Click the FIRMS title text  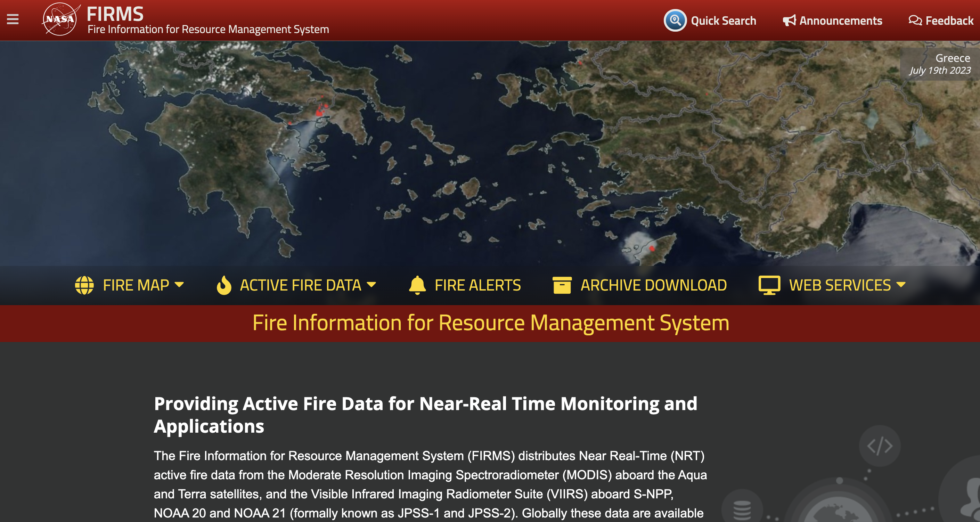pyautogui.click(x=115, y=14)
